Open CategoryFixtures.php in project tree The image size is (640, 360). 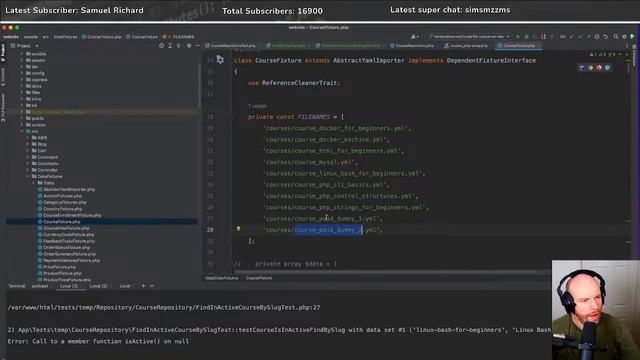click(62, 202)
